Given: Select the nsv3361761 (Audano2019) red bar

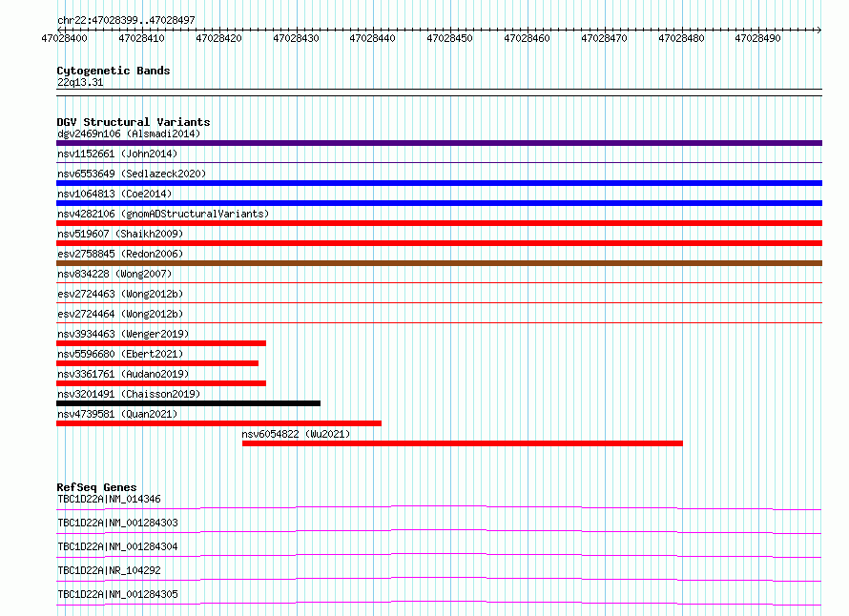Looking at the screenshot, I should (x=161, y=383).
